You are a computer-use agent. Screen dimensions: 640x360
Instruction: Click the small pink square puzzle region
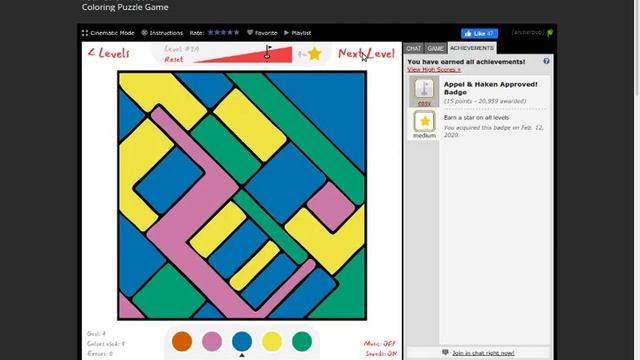tap(331, 206)
